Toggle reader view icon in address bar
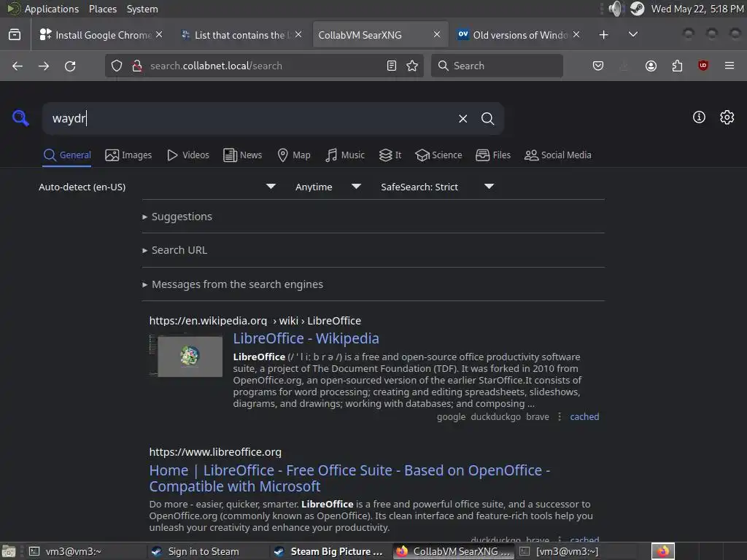Image resolution: width=747 pixels, height=560 pixels. (x=392, y=66)
